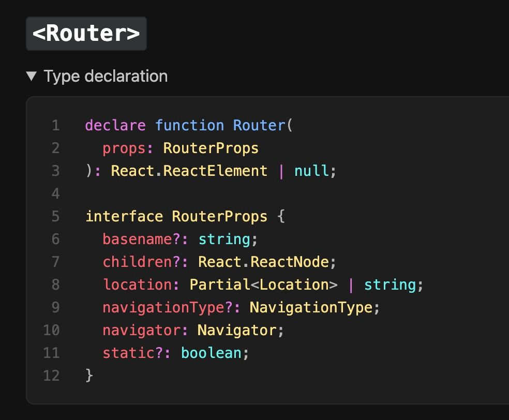Click 'React.ReactNode' type on line 7
Viewport: 509px width, 420px height.
tap(264, 262)
